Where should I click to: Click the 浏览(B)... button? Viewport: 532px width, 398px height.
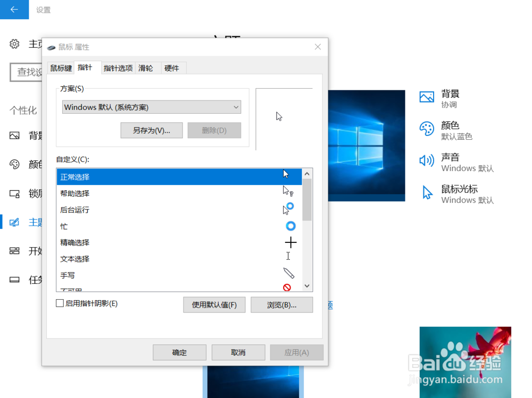click(281, 305)
